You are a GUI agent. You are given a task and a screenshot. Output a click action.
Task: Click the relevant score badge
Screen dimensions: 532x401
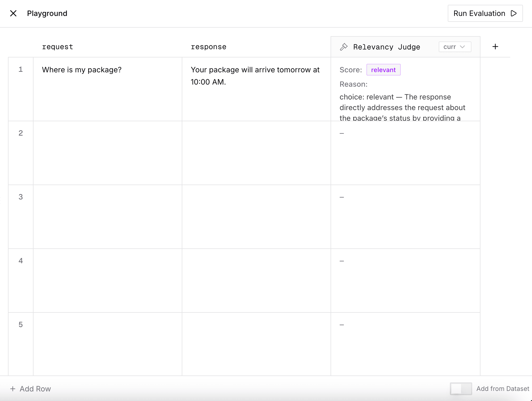click(383, 70)
